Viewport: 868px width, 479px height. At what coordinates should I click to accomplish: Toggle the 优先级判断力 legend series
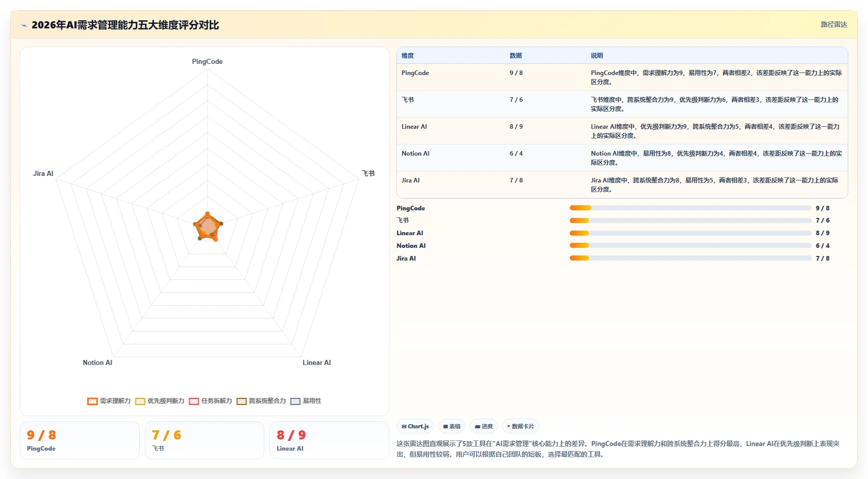pos(160,401)
